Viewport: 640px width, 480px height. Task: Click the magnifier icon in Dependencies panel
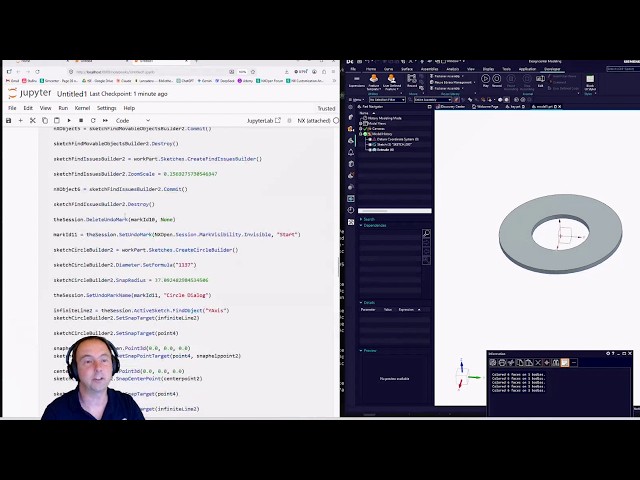(x=426, y=233)
